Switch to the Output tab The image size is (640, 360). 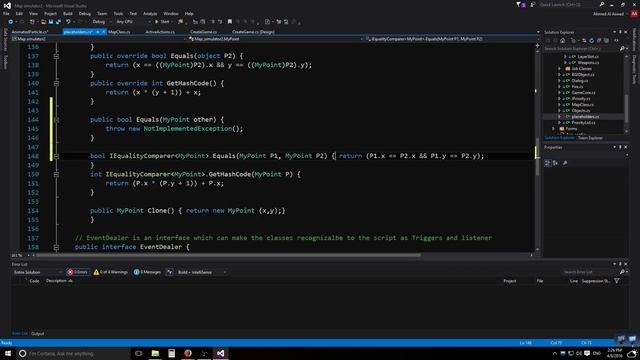tap(38, 333)
